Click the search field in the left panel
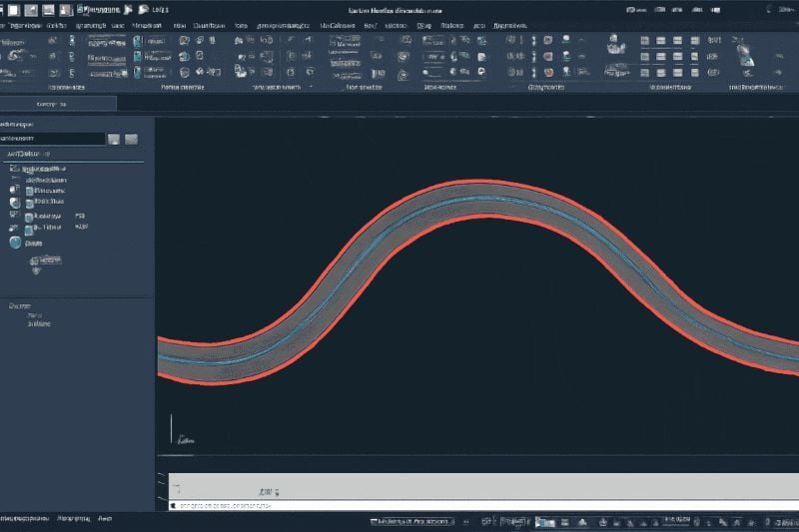 point(52,139)
